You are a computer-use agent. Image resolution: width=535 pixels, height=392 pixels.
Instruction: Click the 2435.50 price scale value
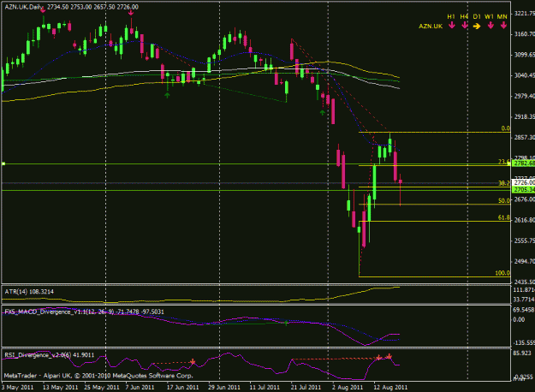525,282
